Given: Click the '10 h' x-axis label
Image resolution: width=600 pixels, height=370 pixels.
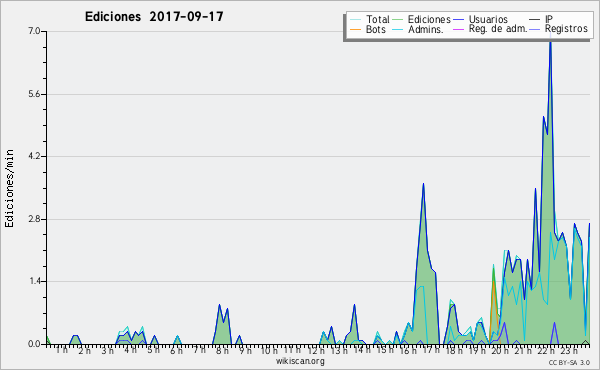Looking at the screenshot, I should [x=269, y=350].
